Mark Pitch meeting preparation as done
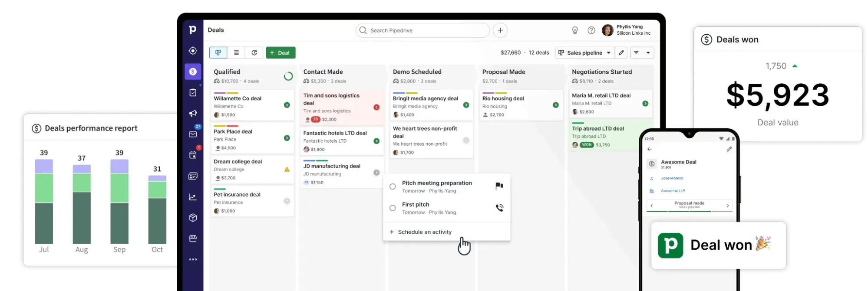This screenshot has width=868, height=291. click(x=393, y=186)
